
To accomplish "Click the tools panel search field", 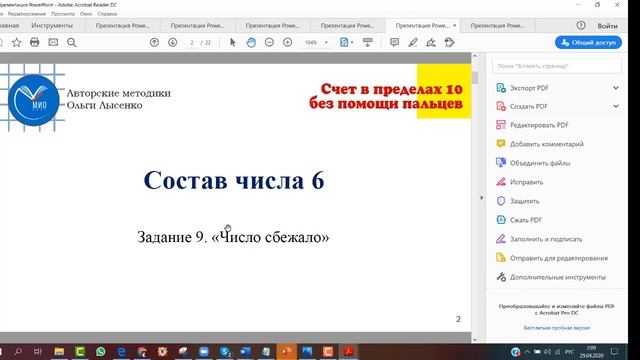I will [557, 66].
